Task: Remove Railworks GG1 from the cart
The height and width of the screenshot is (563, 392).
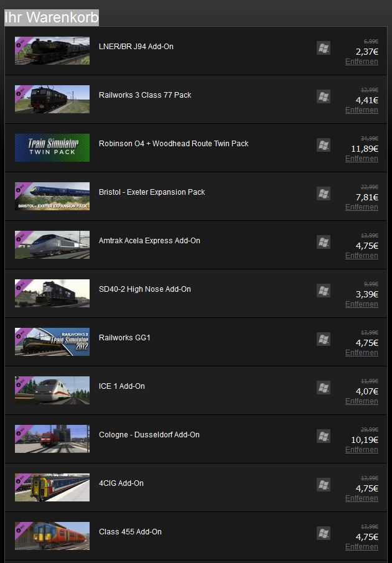Action: click(362, 352)
